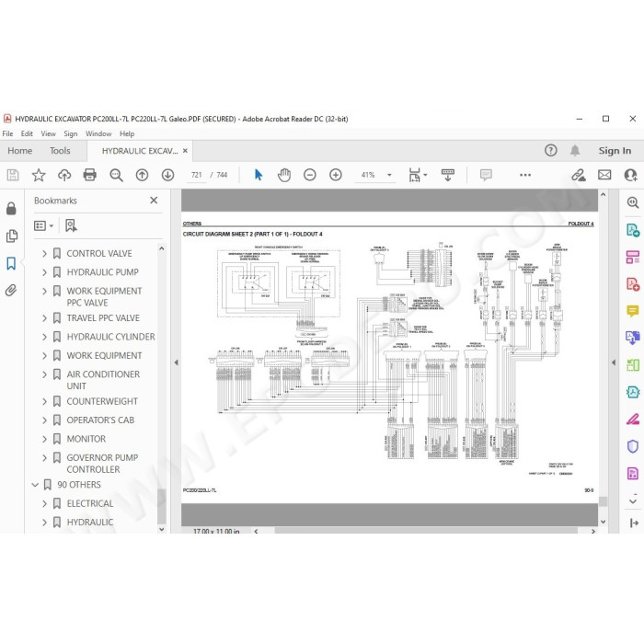Open Protect shield tool in right pane
The image size is (644, 644).
point(633,446)
